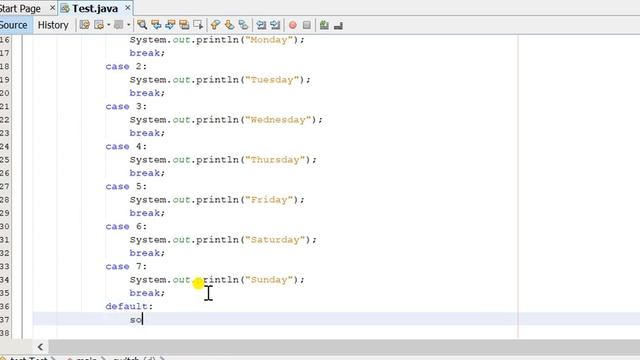This screenshot has height=360, width=640.
Task: Click the horizontal scrollbar track
Action: [x=343, y=347]
